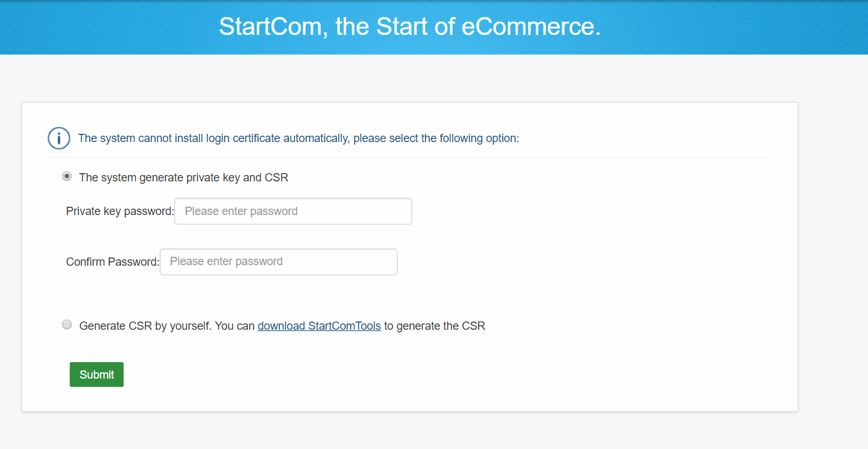Focus the Private key password field

pyautogui.click(x=293, y=211)
